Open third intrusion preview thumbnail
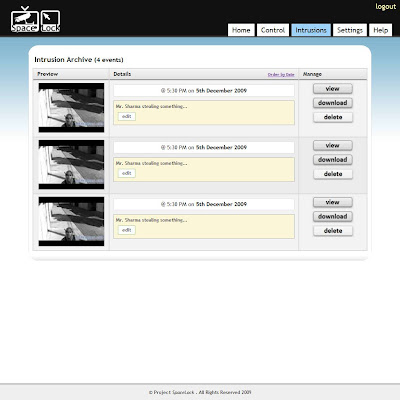Image resolution: width=400 pixels, height=400 pixels. [71, 221]
